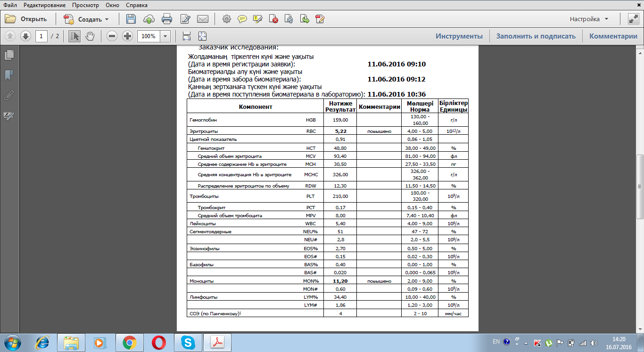644x352 pixels.
Task: Open the Просмотр menu
Action: coord(86,5)
